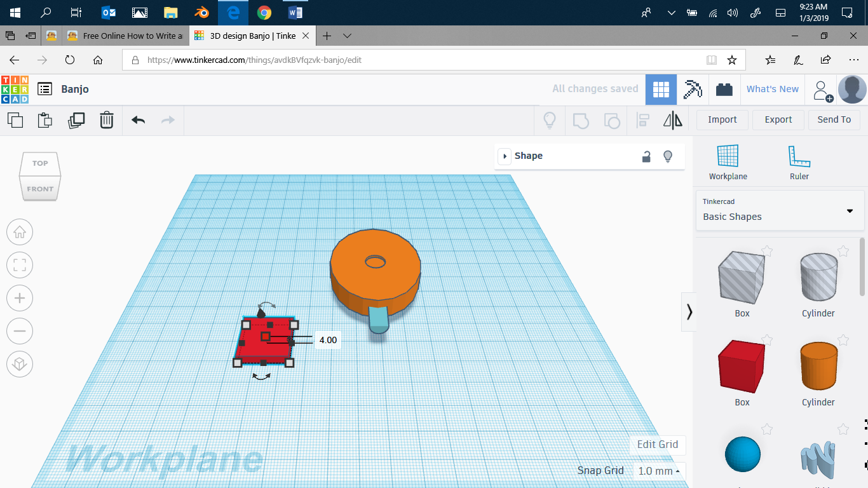Screen dimensions: 868x488
Task: Click the Duplicate tool icon
Action: [76, 119]
